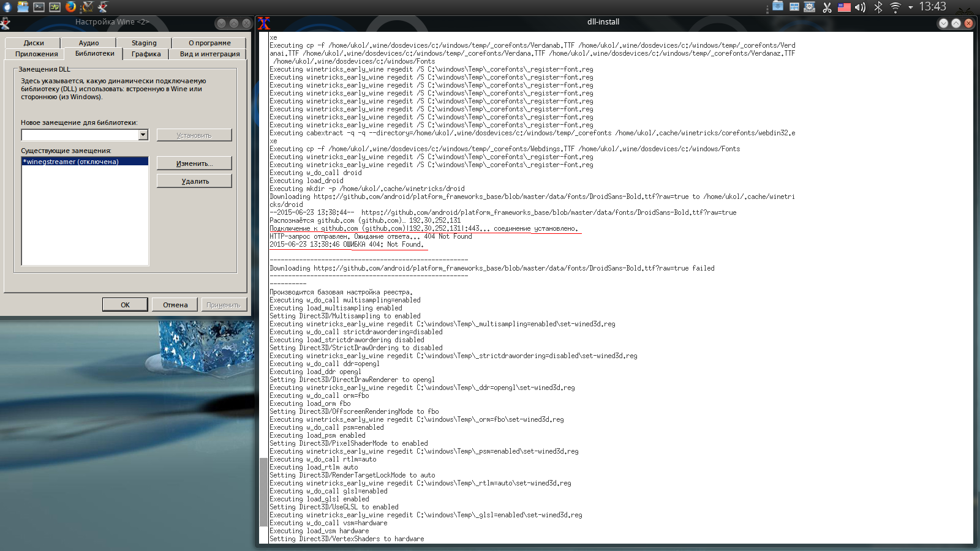This screenshot has height=551, width=980.
Task: Select the Библиотеки tab
Action: [95, 53]
